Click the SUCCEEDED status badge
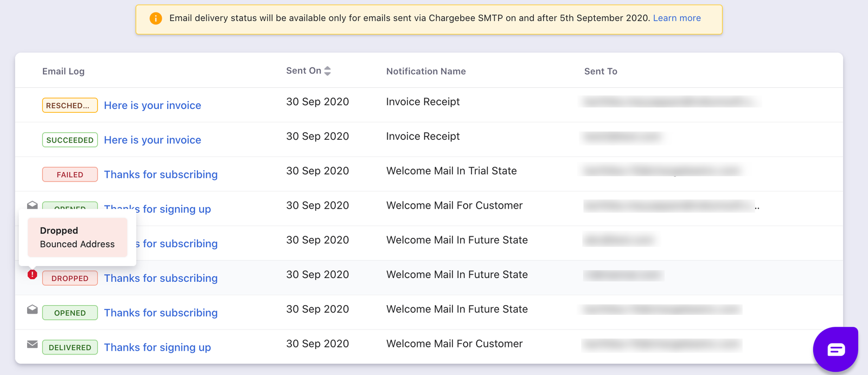 tap(70, 140)
